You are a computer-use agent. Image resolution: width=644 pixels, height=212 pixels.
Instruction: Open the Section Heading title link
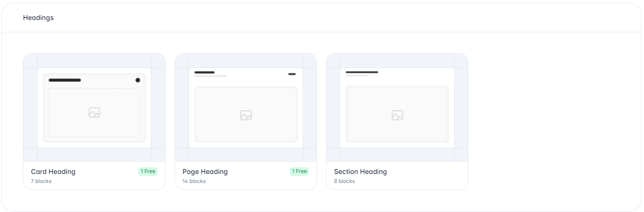pos(360,172)
